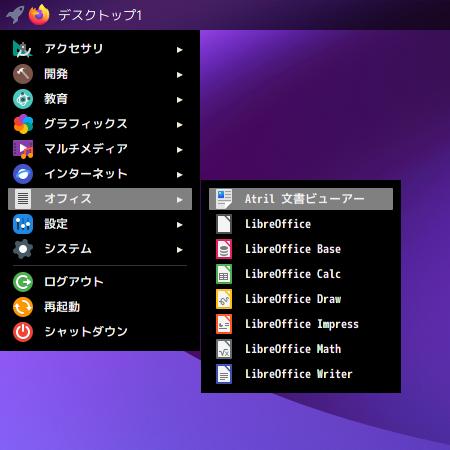This screenshot has height=450, width=450.
Task: Expand the インターネット category
Action: [x=100, y=174]
